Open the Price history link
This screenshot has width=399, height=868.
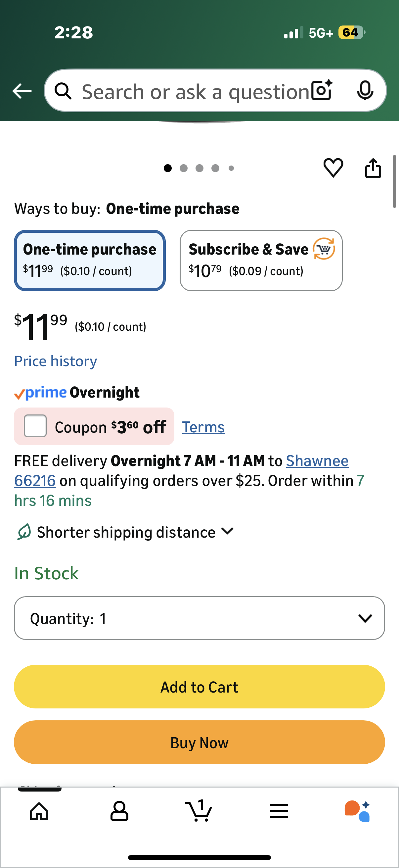56,361
